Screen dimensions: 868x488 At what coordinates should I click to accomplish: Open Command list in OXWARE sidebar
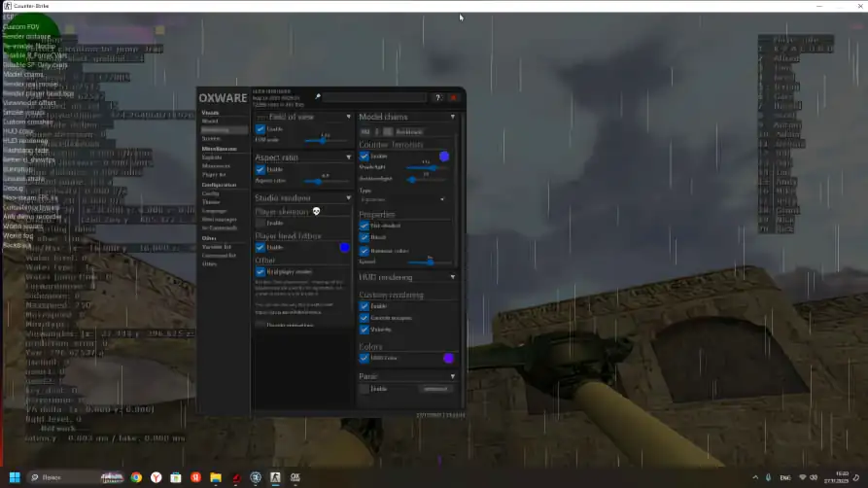(219, 256)
